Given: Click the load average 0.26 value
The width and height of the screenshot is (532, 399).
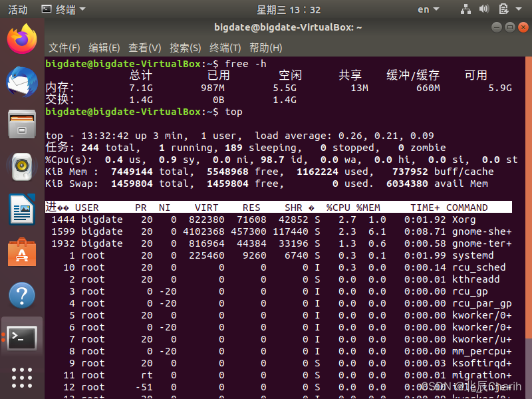Looking at the screenshot, I should point(350,136).
